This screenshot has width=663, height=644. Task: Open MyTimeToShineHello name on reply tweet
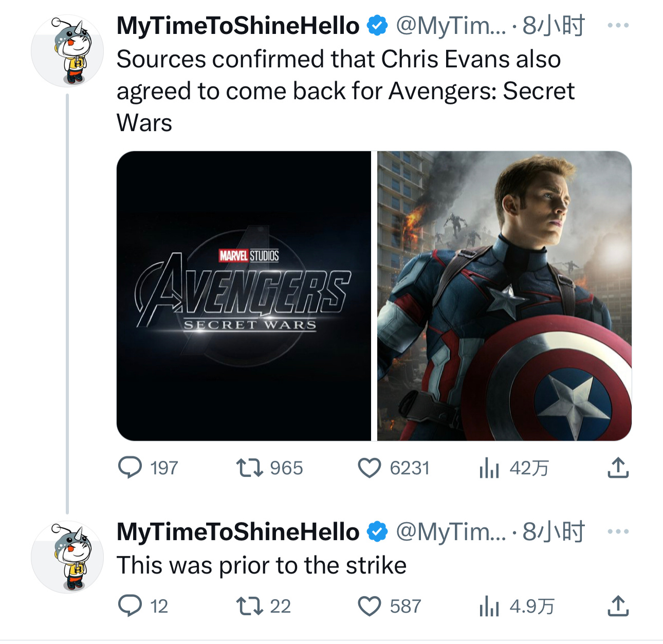tap(237, 532)
